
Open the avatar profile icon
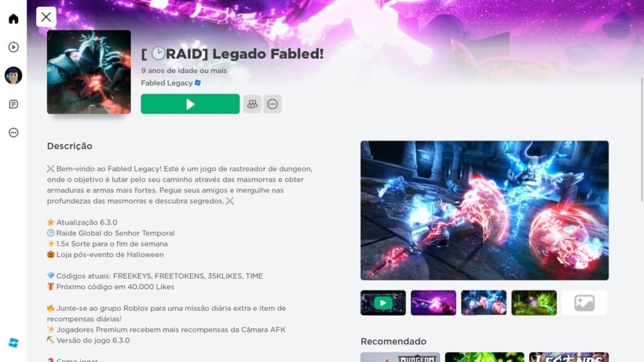pos(14,75)
